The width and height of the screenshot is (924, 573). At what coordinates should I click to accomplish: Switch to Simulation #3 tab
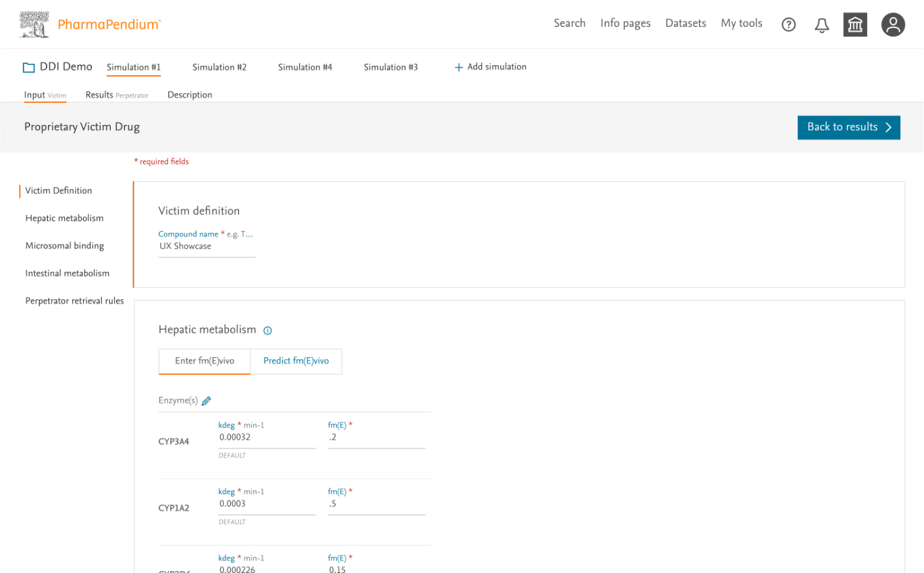pos(391,67)
